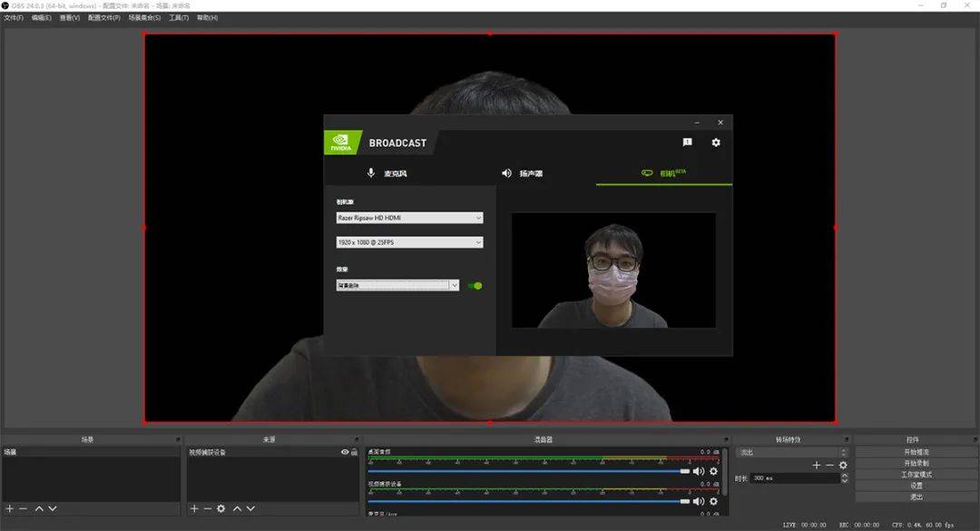The height and width of the screenshot is (531, 980).
Task: Open the Razer Ripsaw HD camera dropdown
Action: 408,218
